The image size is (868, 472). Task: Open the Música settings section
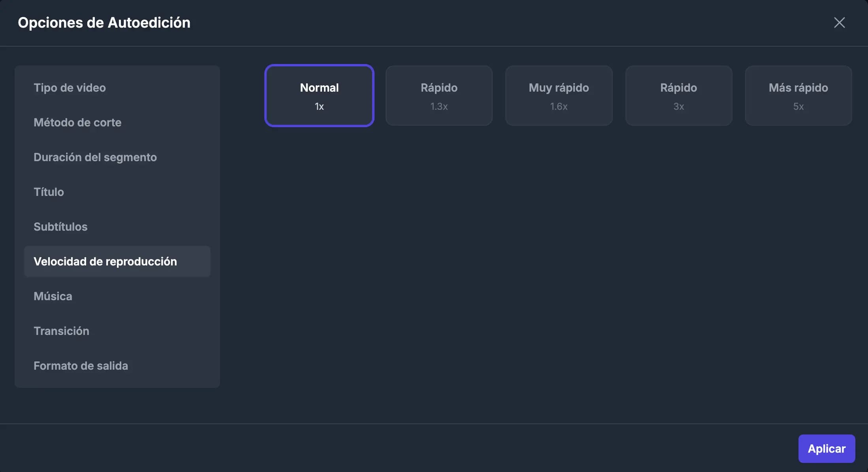tap(53, 296)
